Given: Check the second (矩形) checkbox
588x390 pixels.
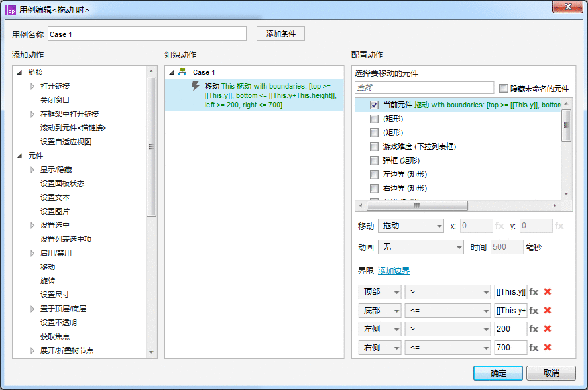Looking at the screenshot, I should 374,132.
